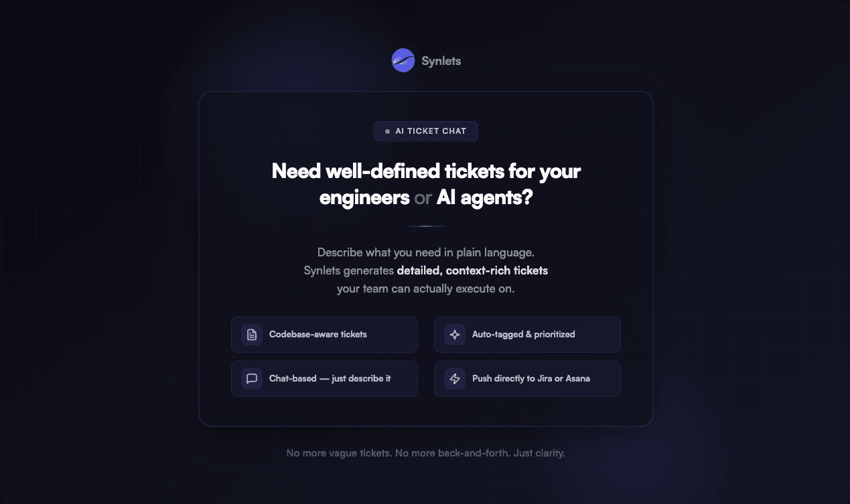Select the chat bubble icon on Chat-based card
The width and height of the screenshot is (850, 504).
click(x=251, y=378)
